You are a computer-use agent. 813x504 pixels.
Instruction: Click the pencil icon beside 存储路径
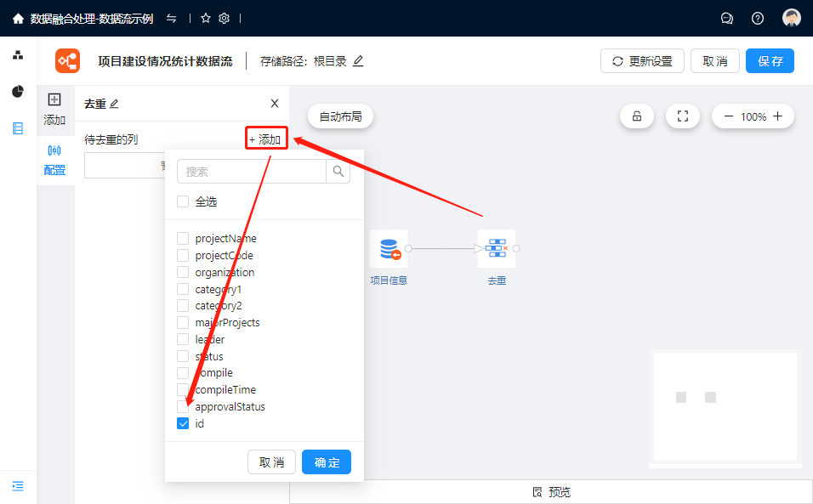(x=358, y=61)
